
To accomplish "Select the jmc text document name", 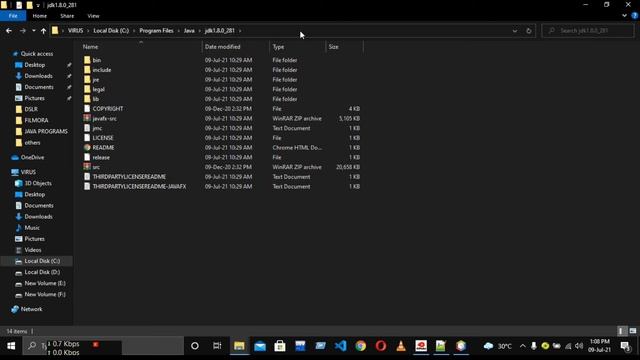I will pyautogui.click(x=97, y=128).
